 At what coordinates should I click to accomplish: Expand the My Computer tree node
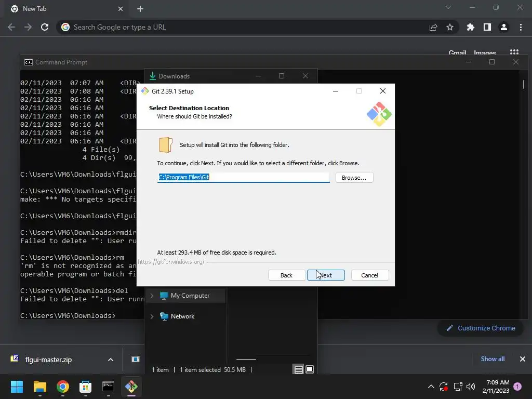coord(152,296)
